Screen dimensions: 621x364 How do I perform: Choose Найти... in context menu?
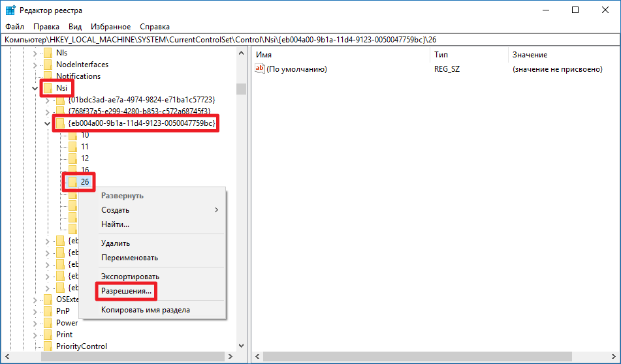pos(115,224)
